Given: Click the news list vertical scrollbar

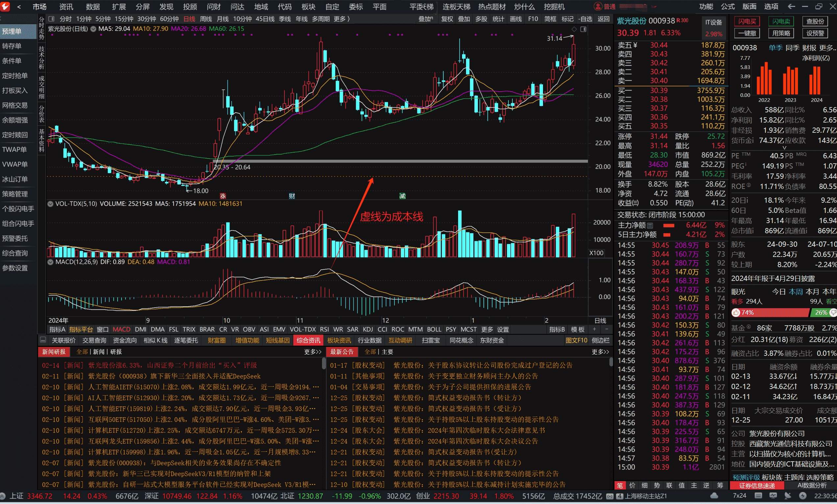Looking at the screenshot, I should click(x=324, y=364).
